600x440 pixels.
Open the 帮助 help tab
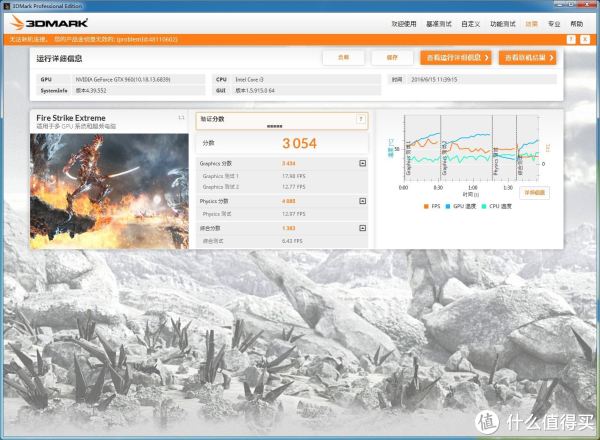click(x=577, y=24)
